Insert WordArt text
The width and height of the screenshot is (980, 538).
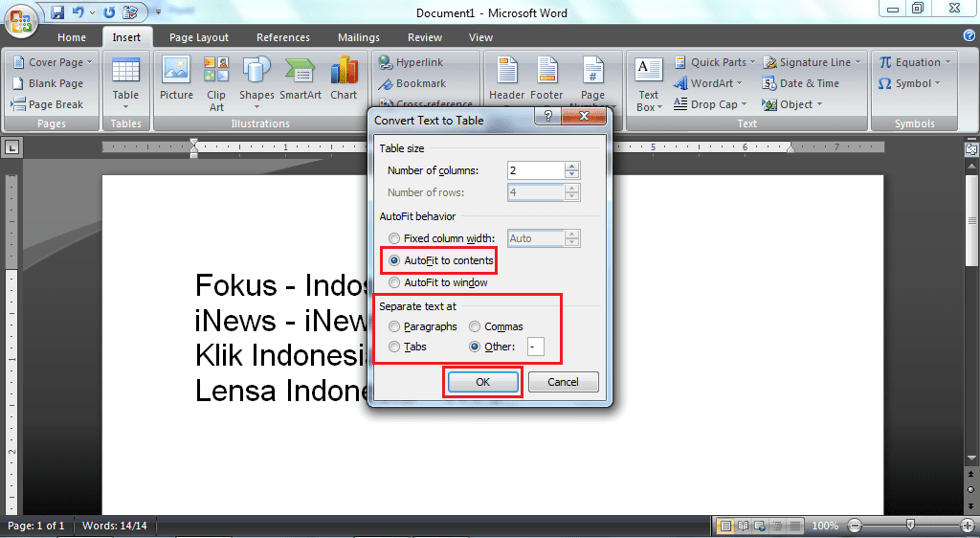pyautogui.click(x=707, y=83)
